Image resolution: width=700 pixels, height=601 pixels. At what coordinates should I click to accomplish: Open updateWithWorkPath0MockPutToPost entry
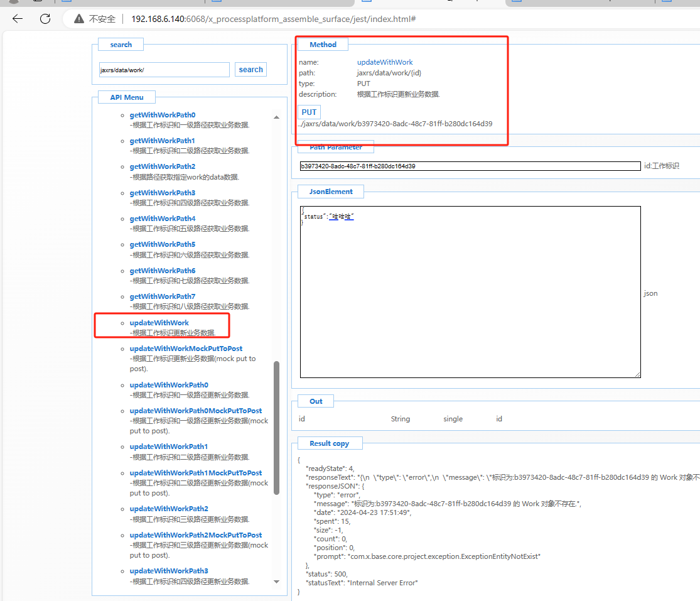[196, 411]
